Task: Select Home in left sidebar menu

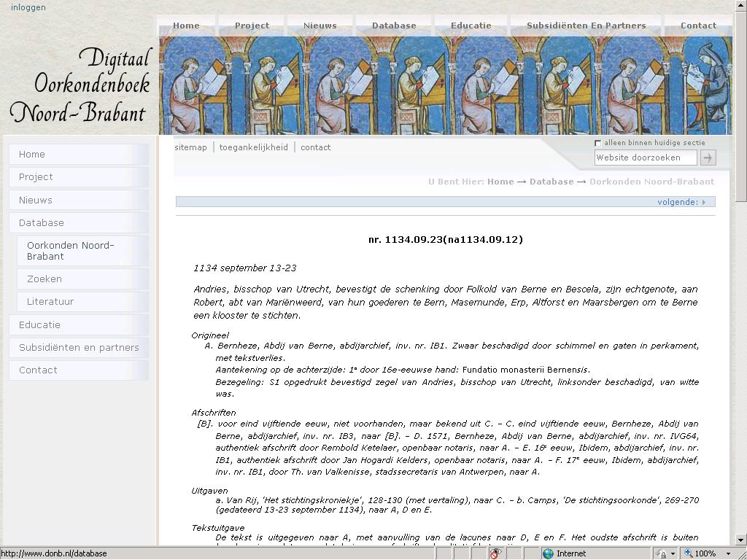Action: pos(79,155)
